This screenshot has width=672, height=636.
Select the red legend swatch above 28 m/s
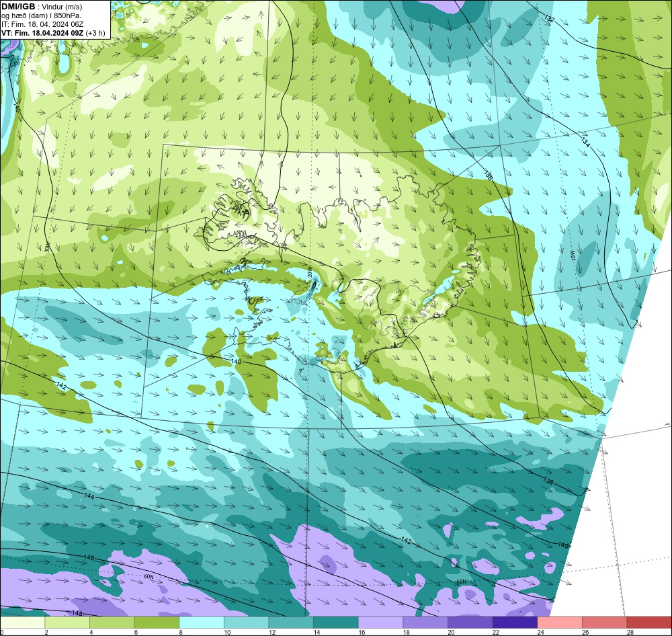click(x=649, y=623)
